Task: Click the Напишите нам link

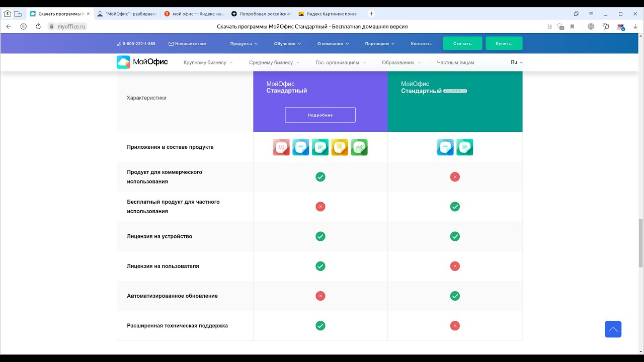Action: (x=187, y=44)
